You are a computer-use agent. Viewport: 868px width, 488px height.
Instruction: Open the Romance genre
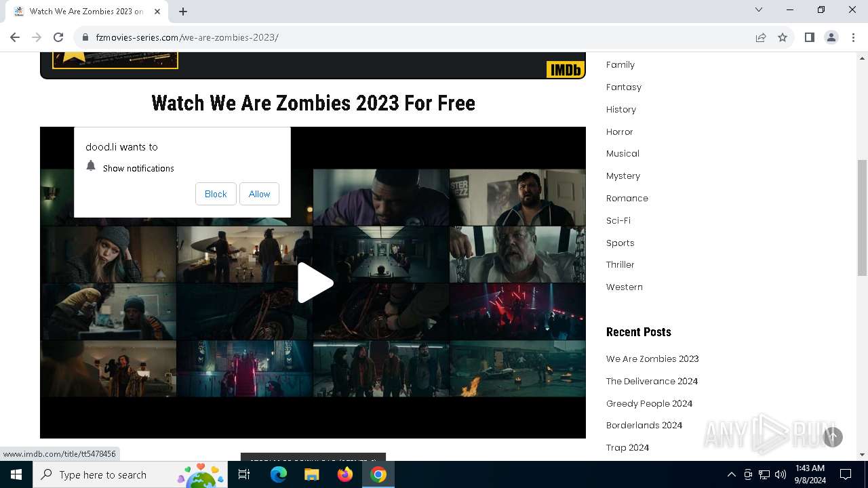click(627, 198)
